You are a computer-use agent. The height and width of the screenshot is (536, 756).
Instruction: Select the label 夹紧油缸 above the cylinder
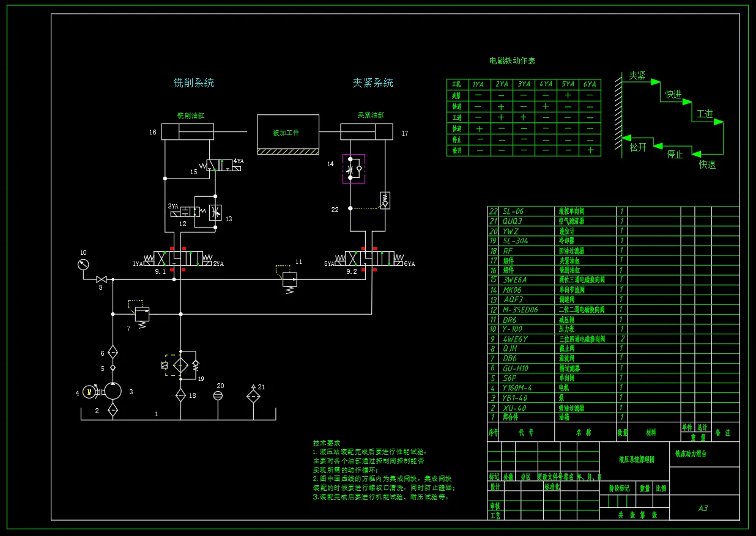[371, 115]
